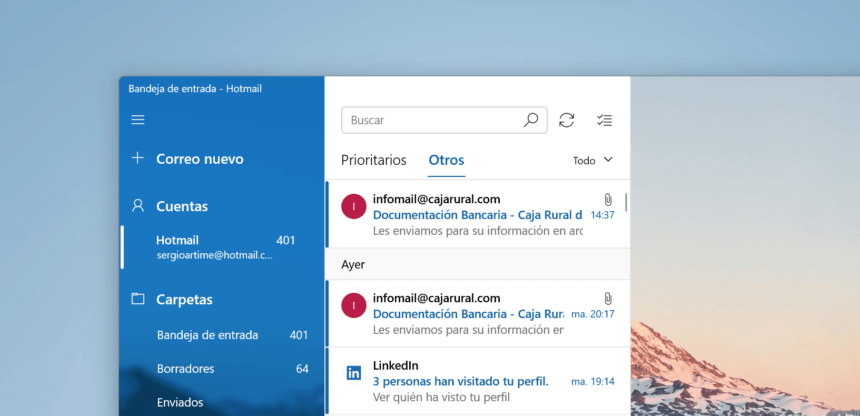Viewport: 860px width, 416px height.
Task: Open the Todo filter dropdown
Action: pyautogui.click(x=593, y=160)
